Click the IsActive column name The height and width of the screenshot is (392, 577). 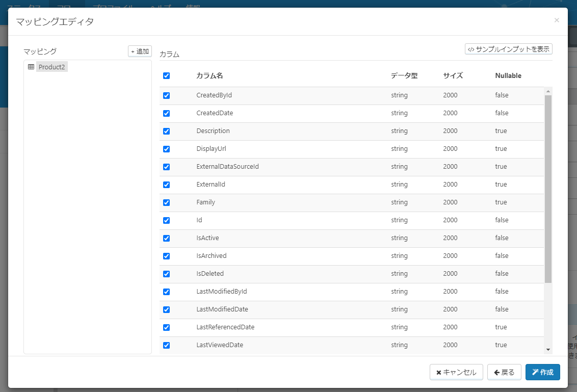[207, 238]
